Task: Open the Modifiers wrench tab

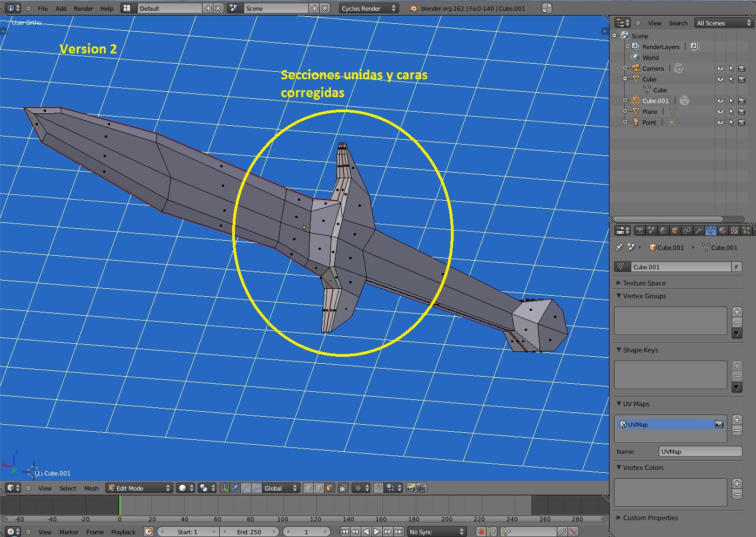Action: [699, 230]
